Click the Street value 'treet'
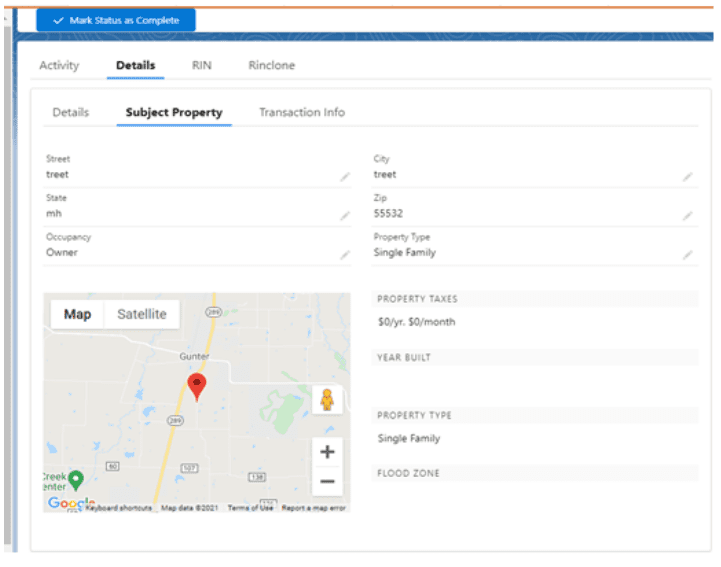 point(57,174)
